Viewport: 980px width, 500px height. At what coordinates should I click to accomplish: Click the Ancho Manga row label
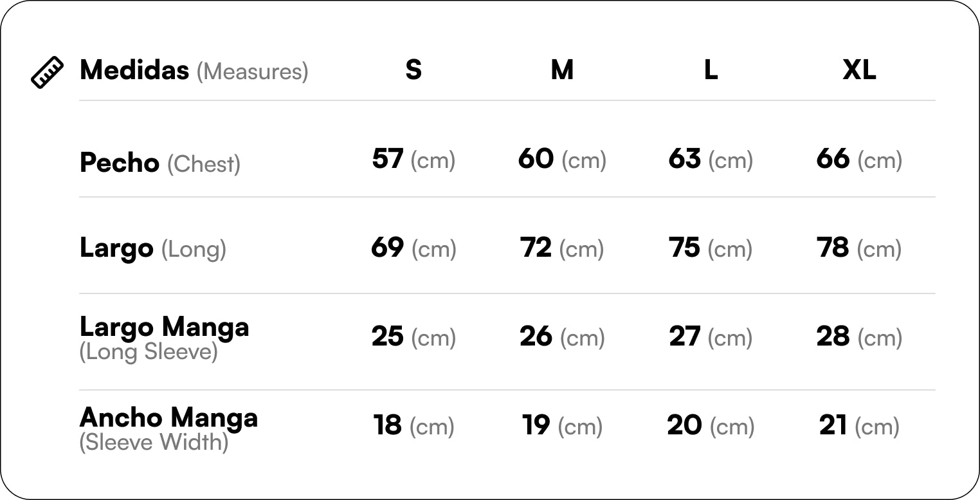[168, 427]
